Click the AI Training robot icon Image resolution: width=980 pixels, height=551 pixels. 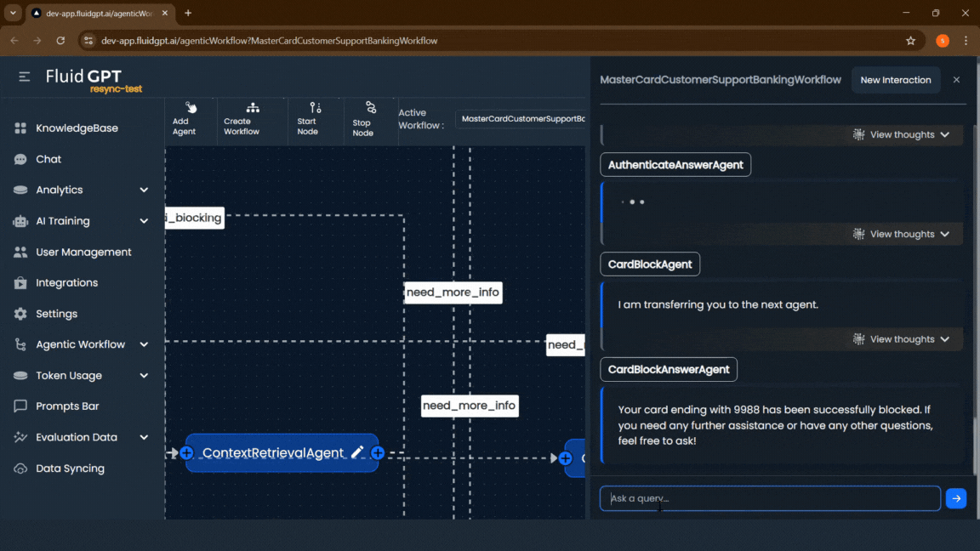[20, 221]
